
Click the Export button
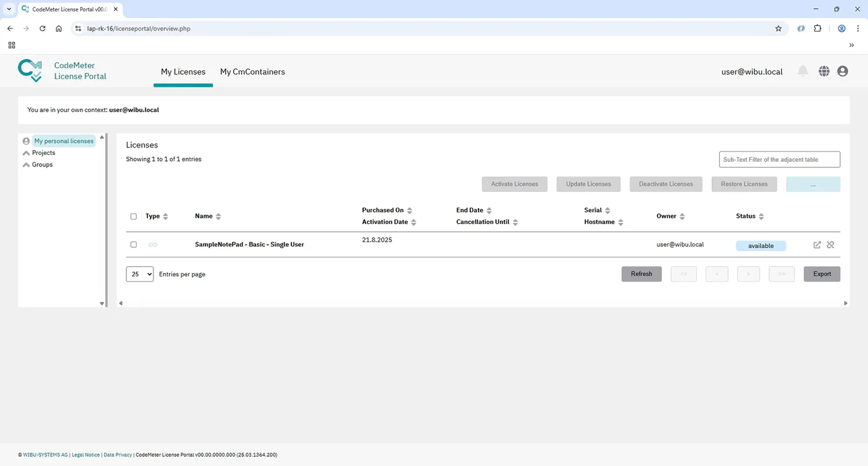(x=822, y=274)
